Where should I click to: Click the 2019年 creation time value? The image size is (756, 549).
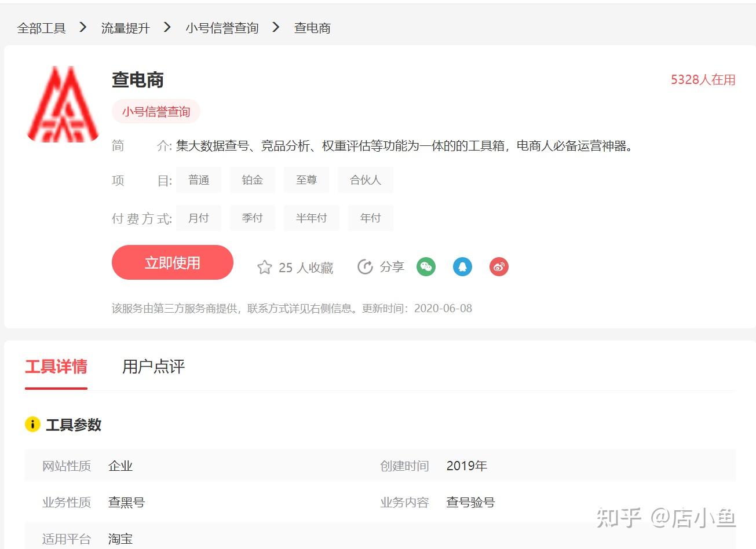tap(467, 466)
